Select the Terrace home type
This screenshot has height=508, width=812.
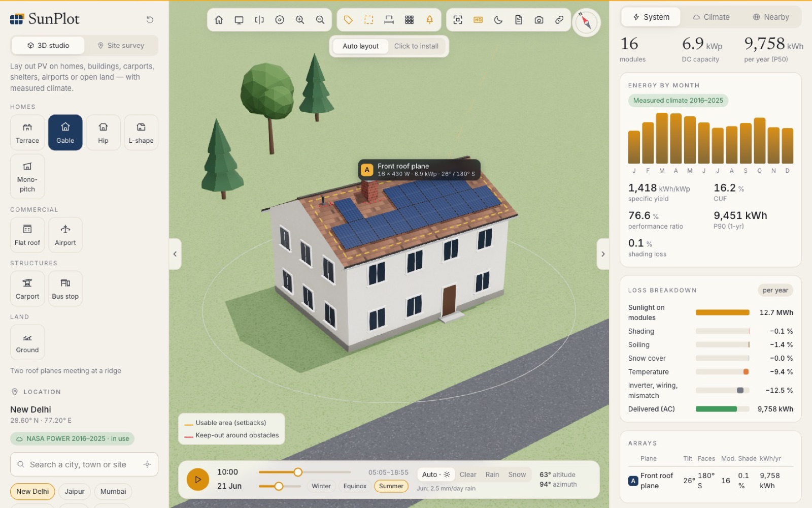(27, 133)
